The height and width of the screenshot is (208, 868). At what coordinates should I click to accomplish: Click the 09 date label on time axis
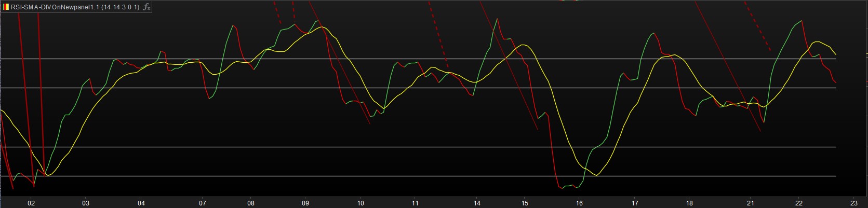pyautogui.click(x=305, y=203)
